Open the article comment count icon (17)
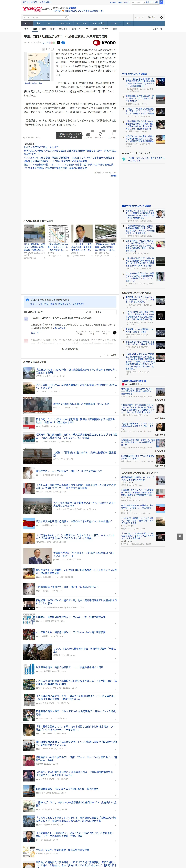186x868 pixels. tap(45, 43)
